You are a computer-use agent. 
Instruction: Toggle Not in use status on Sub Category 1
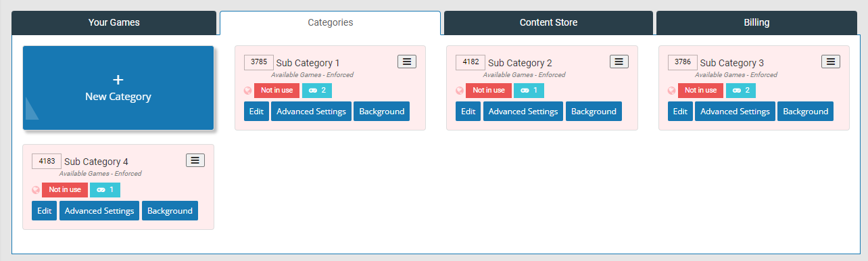click(x=276, y=91)
